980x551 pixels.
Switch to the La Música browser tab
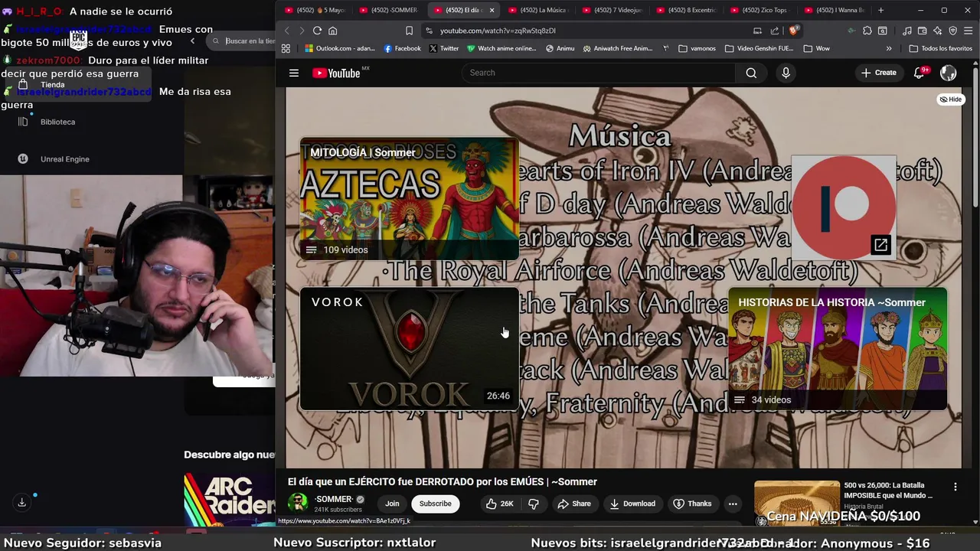point(537,10)
